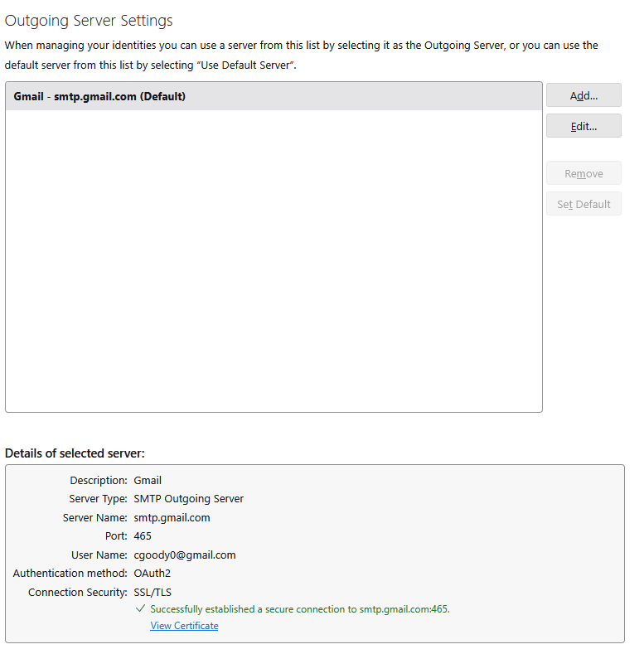The image size is (644, 654).
Task: Click the green secure connection checkmark
Action: [140, 609]
